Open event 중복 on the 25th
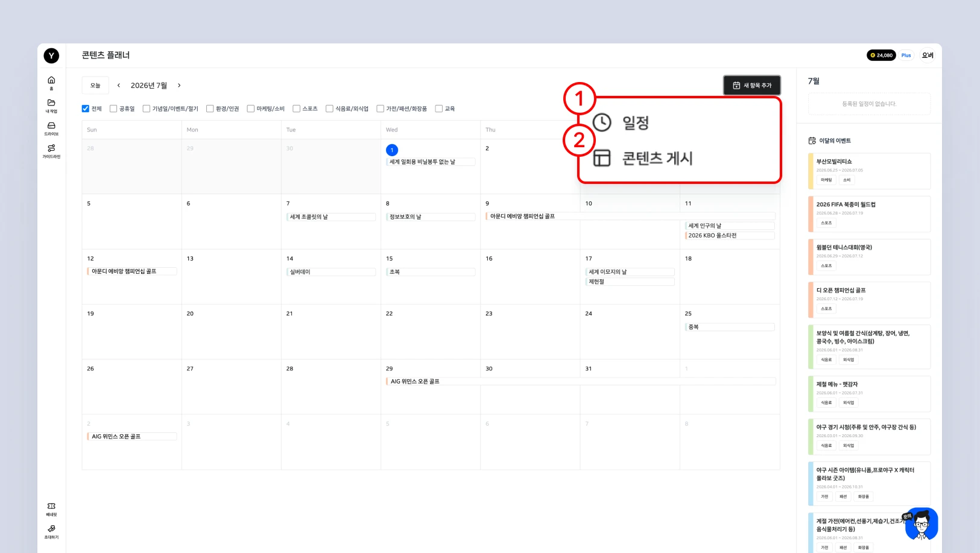The height and width of the screenshot is (553, 980). pos(730,327)
